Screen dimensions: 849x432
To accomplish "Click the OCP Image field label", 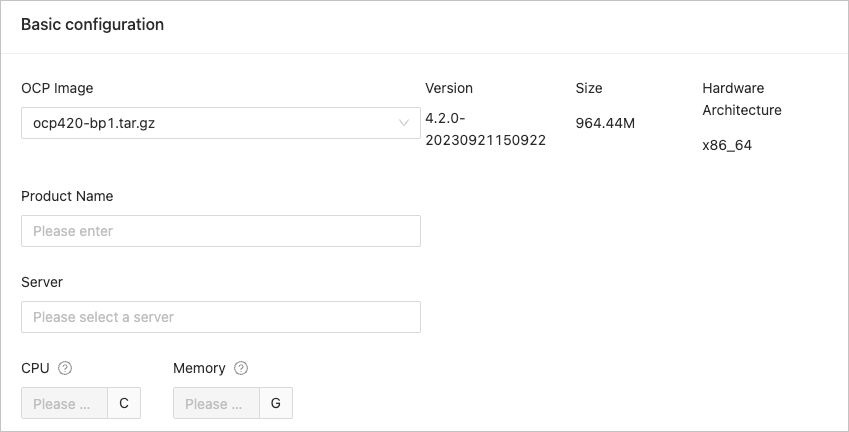I will [57, 88].
